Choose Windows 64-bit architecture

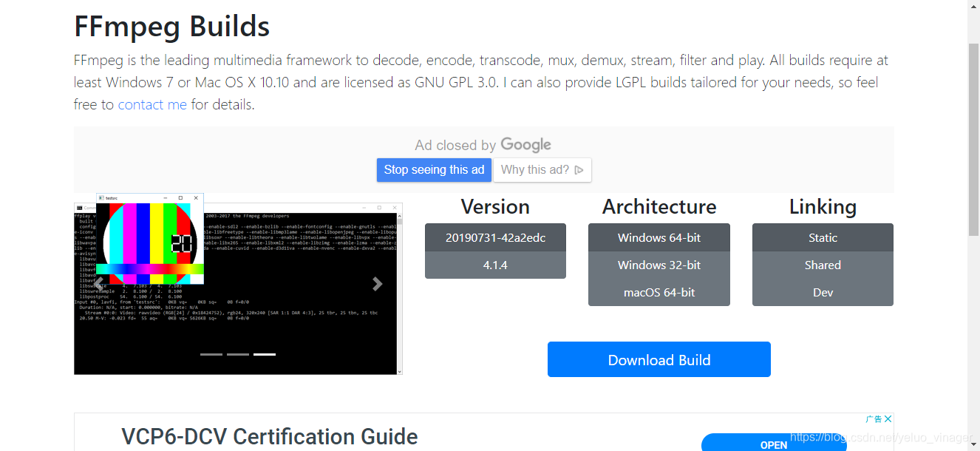click(659, 237)
